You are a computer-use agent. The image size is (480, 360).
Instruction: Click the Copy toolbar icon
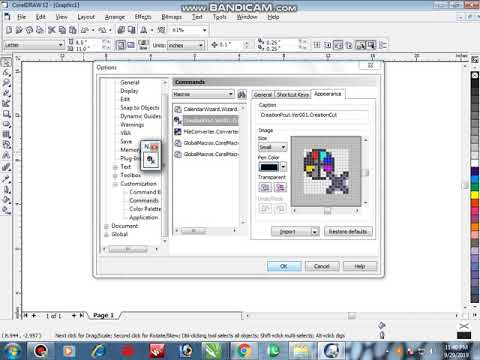(x=62, y=30)
